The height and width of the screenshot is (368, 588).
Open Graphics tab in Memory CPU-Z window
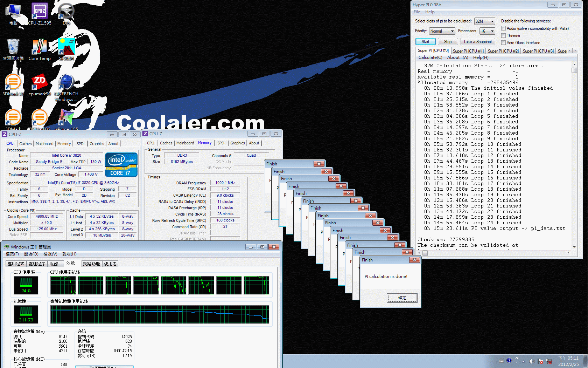(238, 143)
